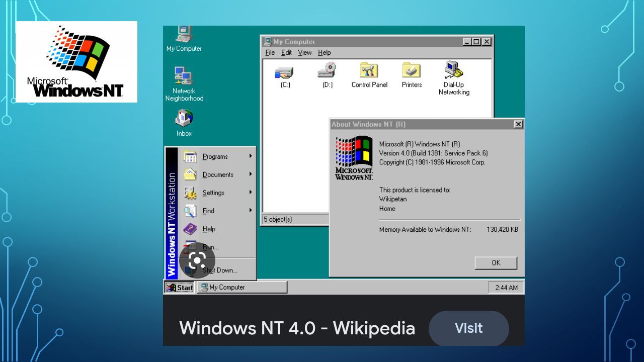Open the Edit menu in My Computer
Viewport: 644px width, 362px height.
pos(287,52)
